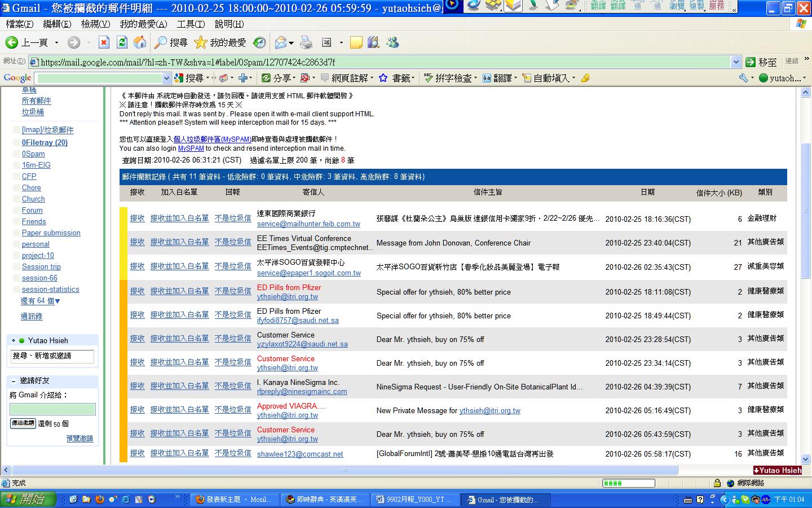Click the 個人垃圾郵件區(MySPAM) link
The height and width of the screenshot is (508, 812).
(x=213, y=139)
